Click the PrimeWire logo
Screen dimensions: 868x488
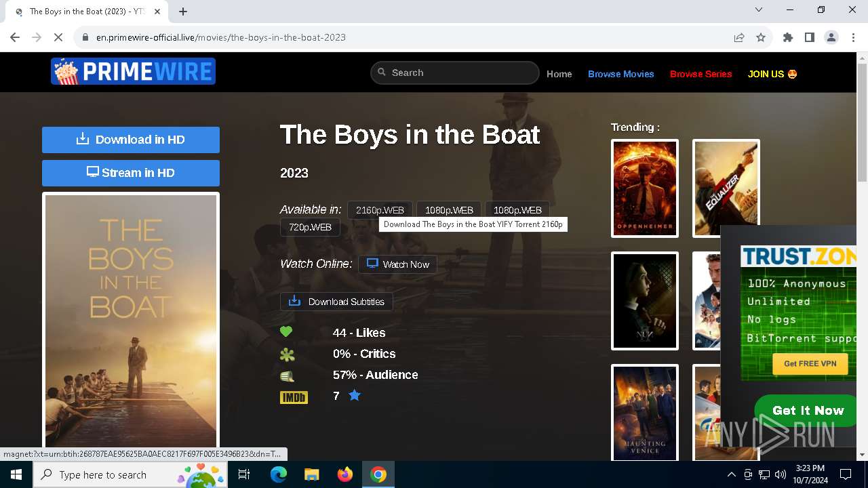pos(133,71)
